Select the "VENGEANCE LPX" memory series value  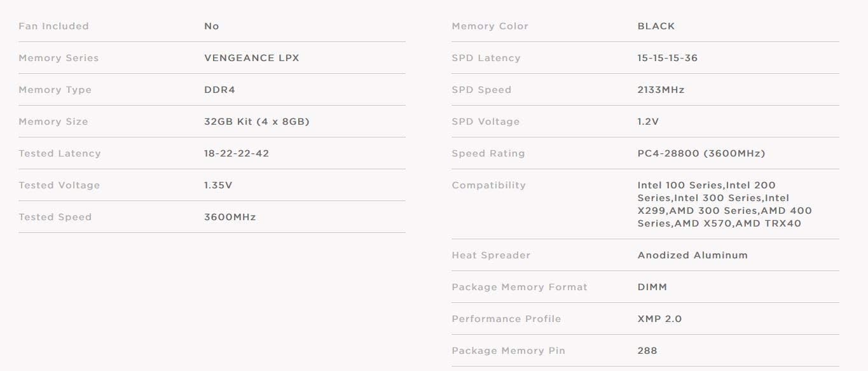(x=251, y=58)
